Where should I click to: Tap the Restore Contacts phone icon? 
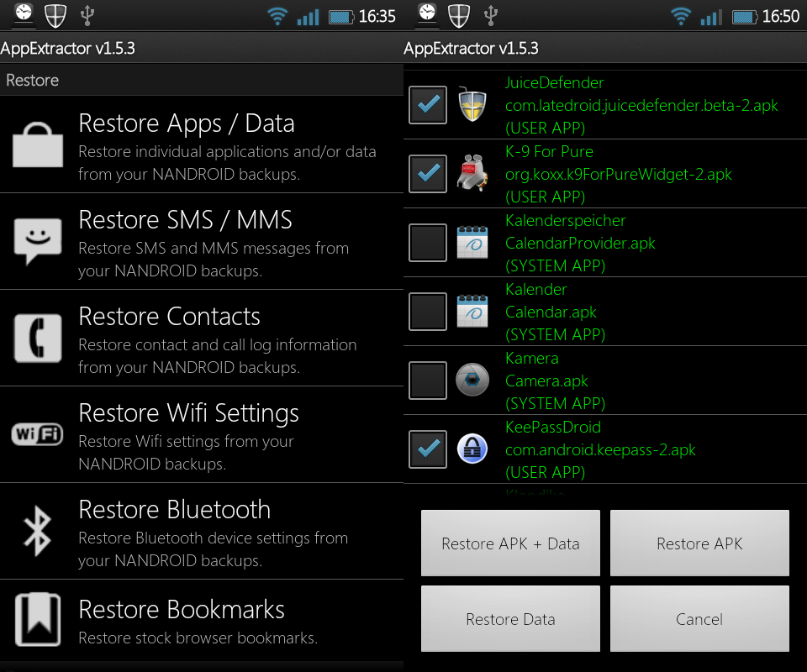coord(38,338)
